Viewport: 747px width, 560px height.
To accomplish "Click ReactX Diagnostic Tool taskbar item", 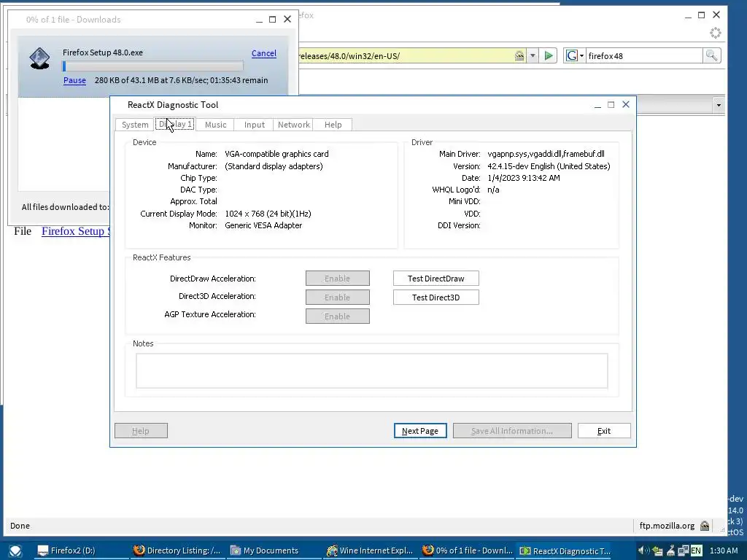I will pos(564,551).
